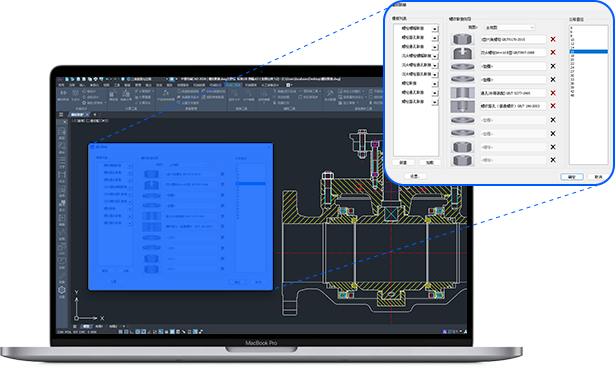Image resolution: width=615 pixels, height=369 pixels.
Task: Expand the seventh template row dropdown arrow
Action: coord(435,84)
